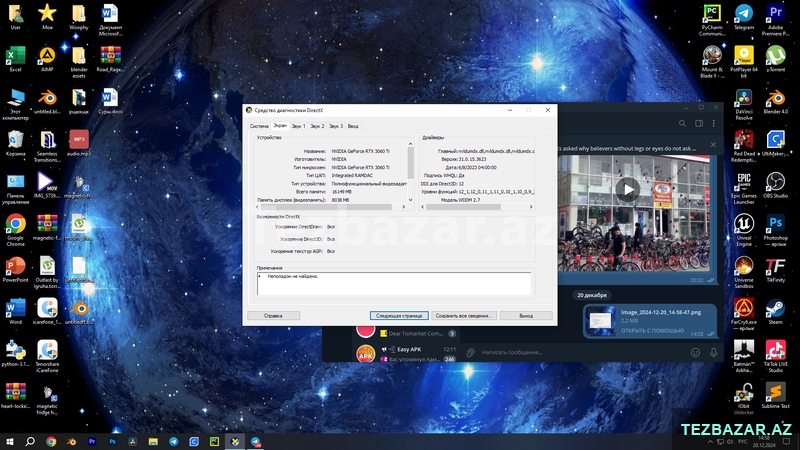Open the taskbar search icon

30,442
